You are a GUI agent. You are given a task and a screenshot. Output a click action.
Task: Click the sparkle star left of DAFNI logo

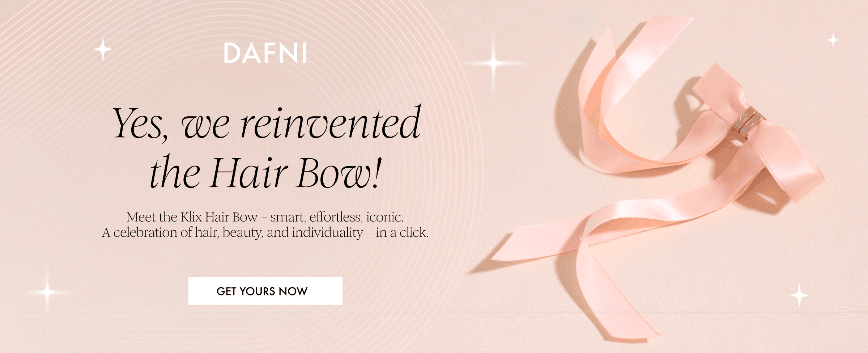(x=103, y=49)
